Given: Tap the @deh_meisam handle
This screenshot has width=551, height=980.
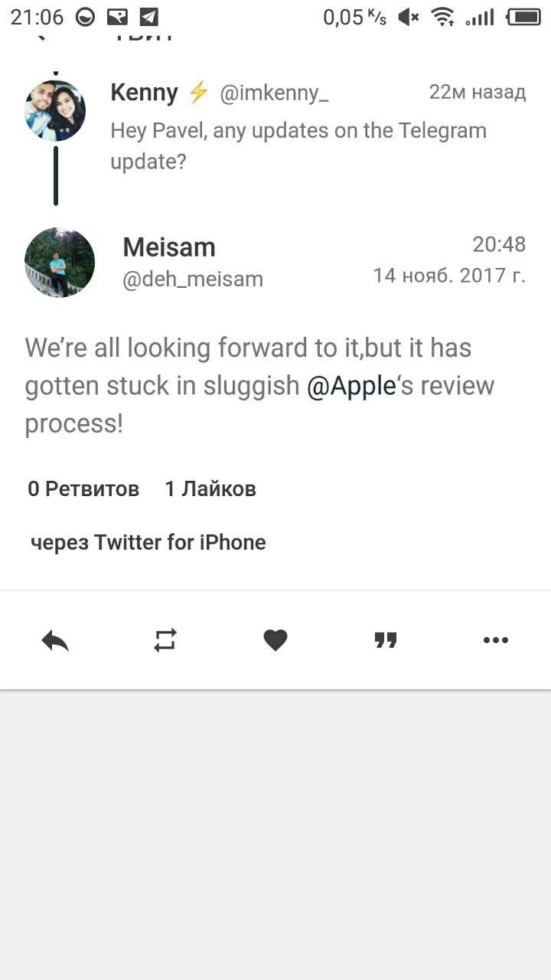Looking at the screenshot, I should tap(193, 279).
